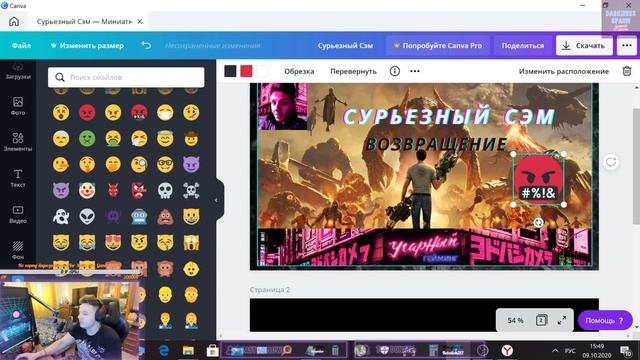This screenshot has width=640, height=360.
Task: Click the Canva home icon
Action: [14, 21]
